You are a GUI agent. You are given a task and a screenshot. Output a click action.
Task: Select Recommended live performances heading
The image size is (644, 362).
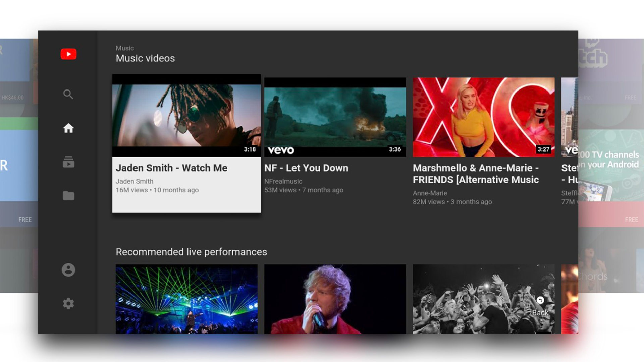pos(191,252)
